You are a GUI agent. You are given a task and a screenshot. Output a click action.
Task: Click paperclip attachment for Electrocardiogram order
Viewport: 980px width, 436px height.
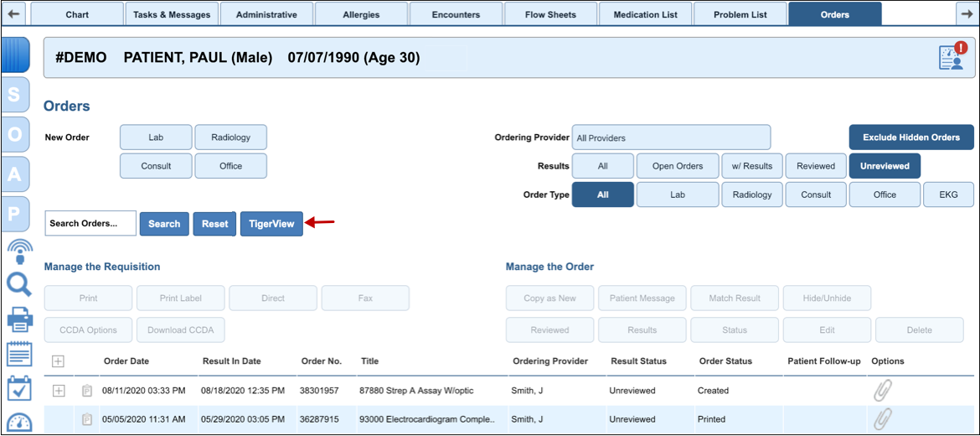pos(882,418)
